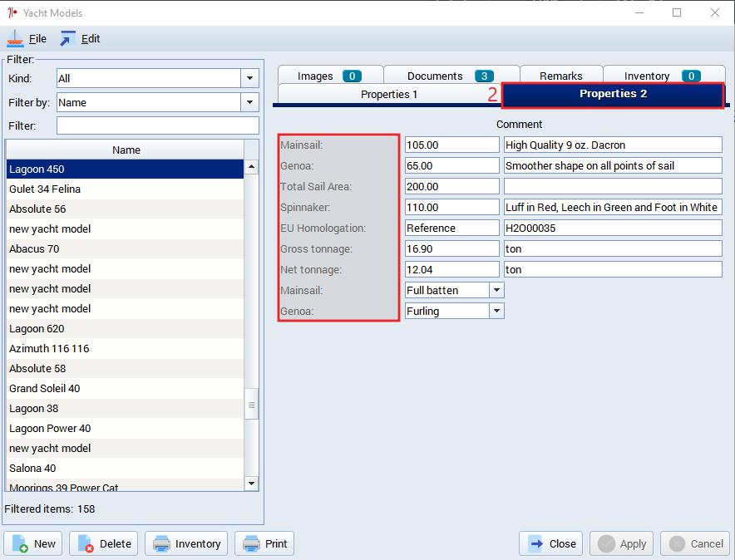Edit Gross tonnage value 16.90
735x560 pixels.
coord(451,248)
